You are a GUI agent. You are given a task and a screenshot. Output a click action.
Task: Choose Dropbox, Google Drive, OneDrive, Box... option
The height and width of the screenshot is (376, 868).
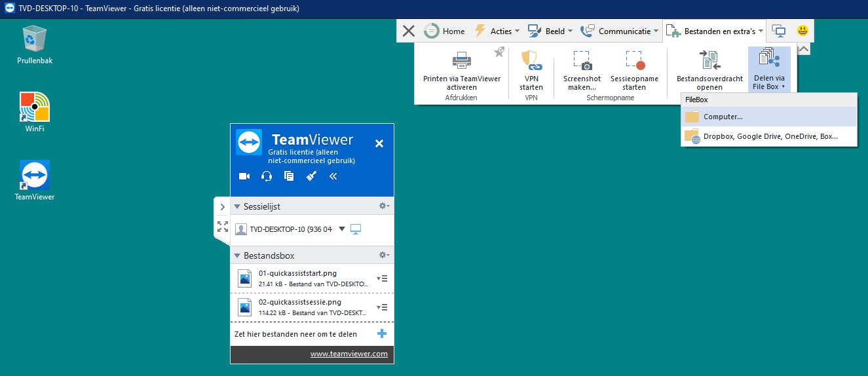[x=769, y=136]
